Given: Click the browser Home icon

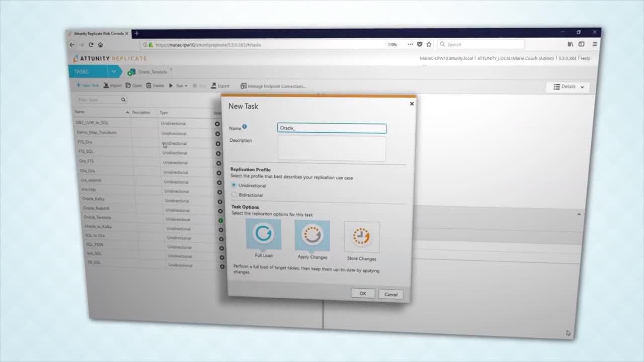Looking at the screenshot, I should pyautogui.click(x=100, y=45).
